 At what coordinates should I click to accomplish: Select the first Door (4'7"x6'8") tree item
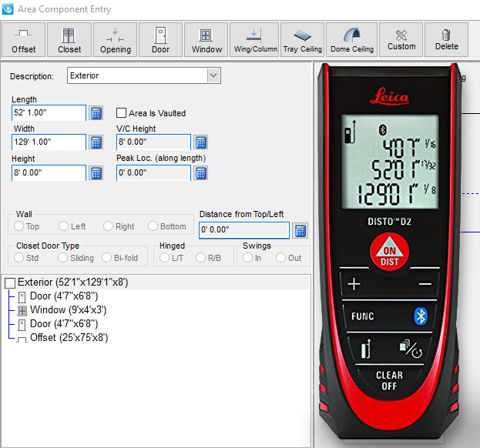[x=64, y=296]
